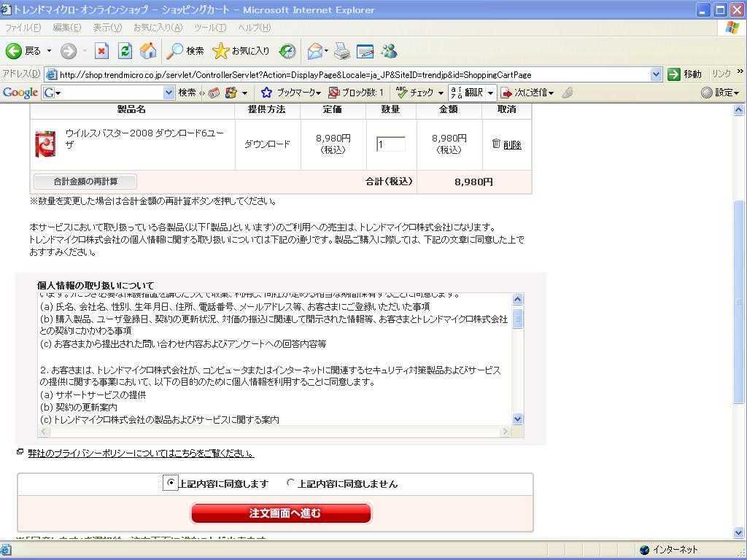Open the File (ファイル) menu
The width and height of the screenshot is (747, 560).
pyautogui.click(x=23, y=28)
